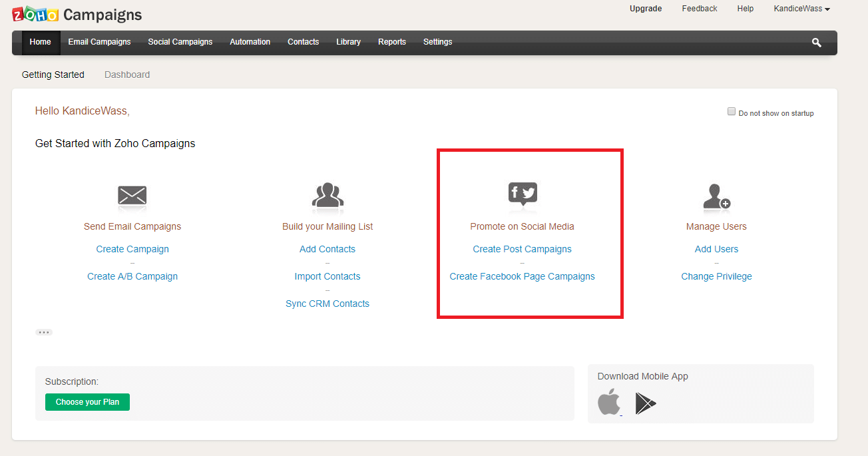
Task: Click the Add Users link
Action: 717,249
